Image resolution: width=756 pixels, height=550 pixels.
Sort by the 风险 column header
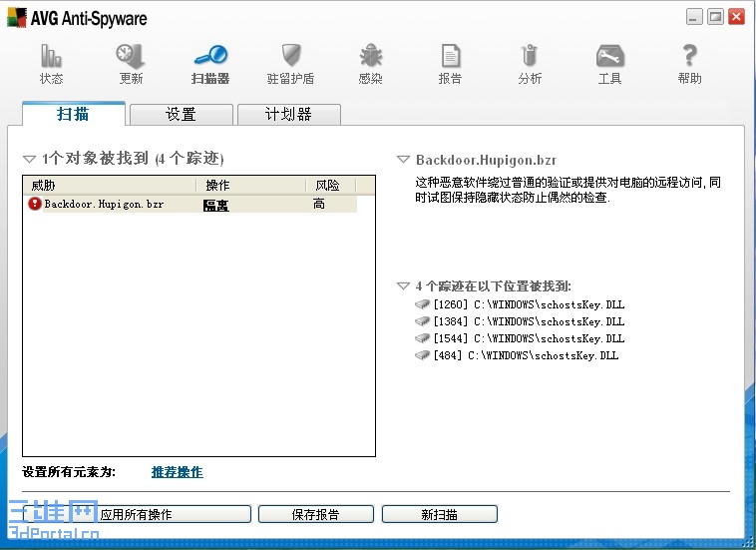331,186
